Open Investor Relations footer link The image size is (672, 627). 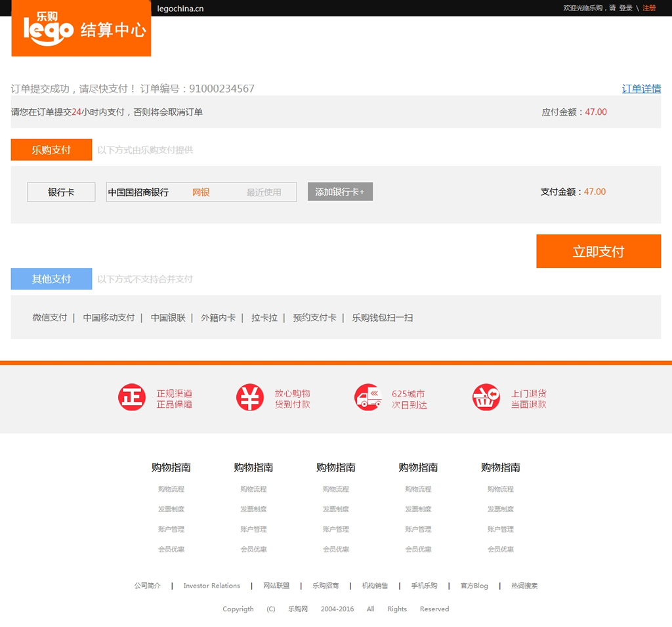click(x=211, y=586)
